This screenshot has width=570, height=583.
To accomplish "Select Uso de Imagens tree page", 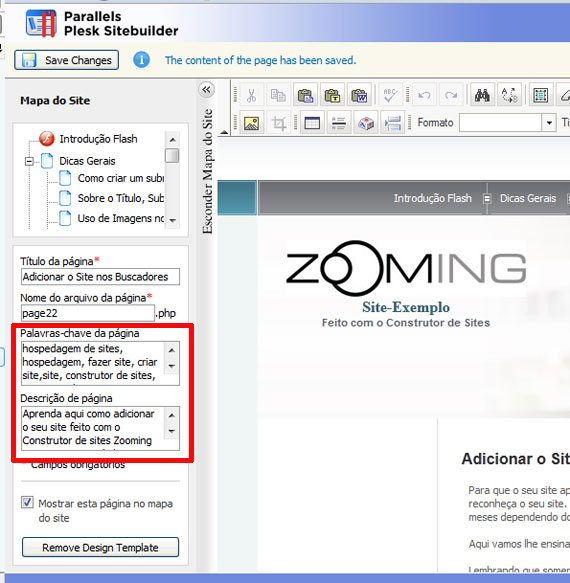I will click(121, 218).
